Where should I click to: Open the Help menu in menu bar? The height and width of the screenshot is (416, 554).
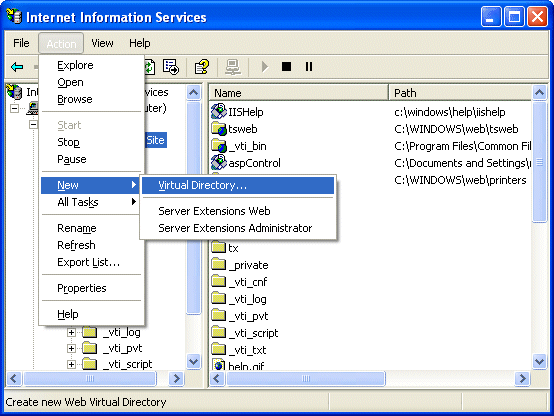tap(140, 43)
